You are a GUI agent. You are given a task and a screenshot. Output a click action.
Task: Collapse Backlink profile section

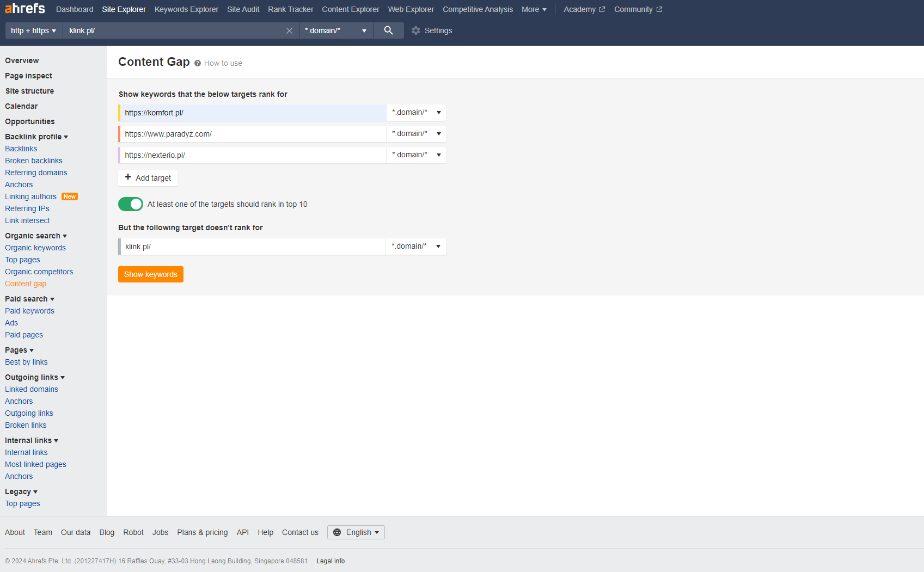pos(36,137)
